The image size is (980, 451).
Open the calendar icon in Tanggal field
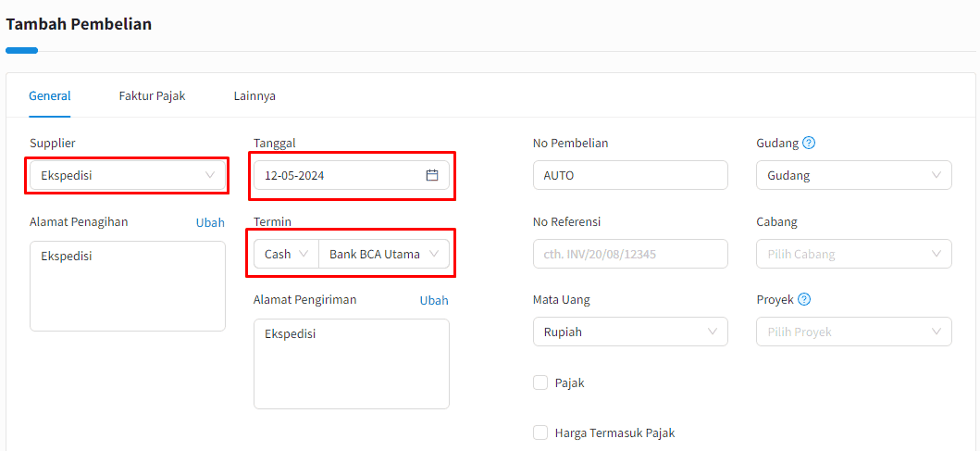coord(432,175)
